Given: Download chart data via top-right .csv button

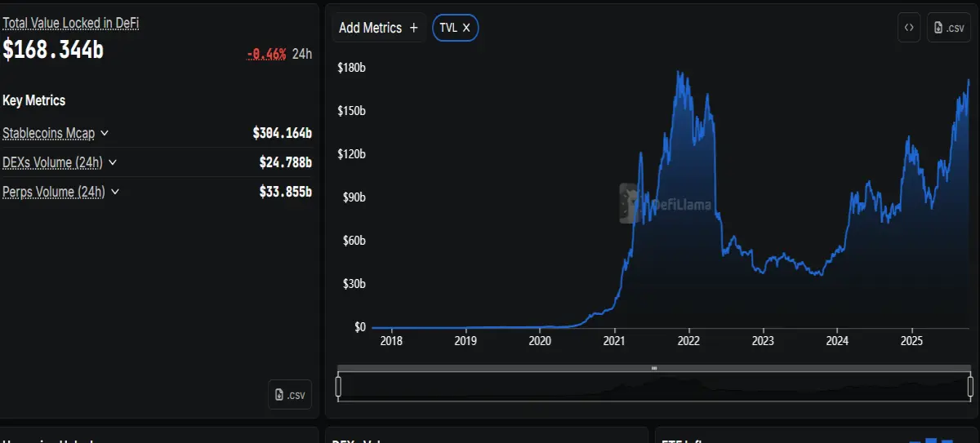Looking at the screenshot, I should (948, 28).
